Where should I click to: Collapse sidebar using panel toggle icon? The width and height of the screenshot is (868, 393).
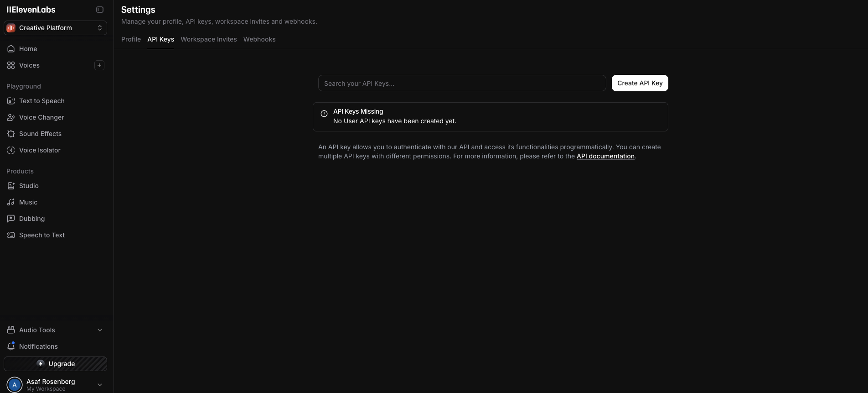100,10
